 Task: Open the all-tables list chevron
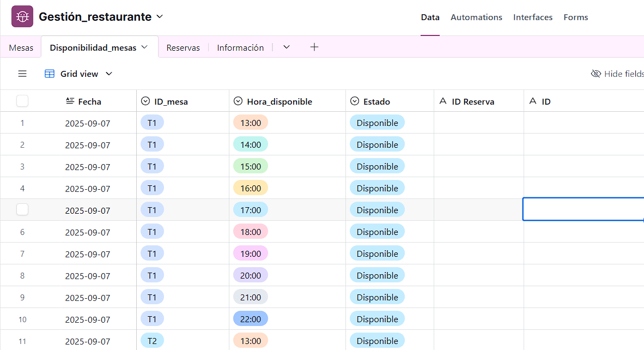(x=287, y=47)
